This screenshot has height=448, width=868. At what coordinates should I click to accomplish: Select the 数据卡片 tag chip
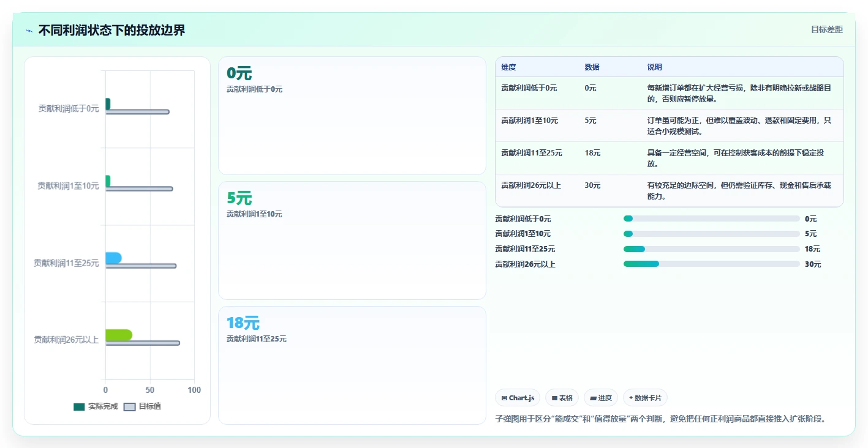click(x=645, y=398)
